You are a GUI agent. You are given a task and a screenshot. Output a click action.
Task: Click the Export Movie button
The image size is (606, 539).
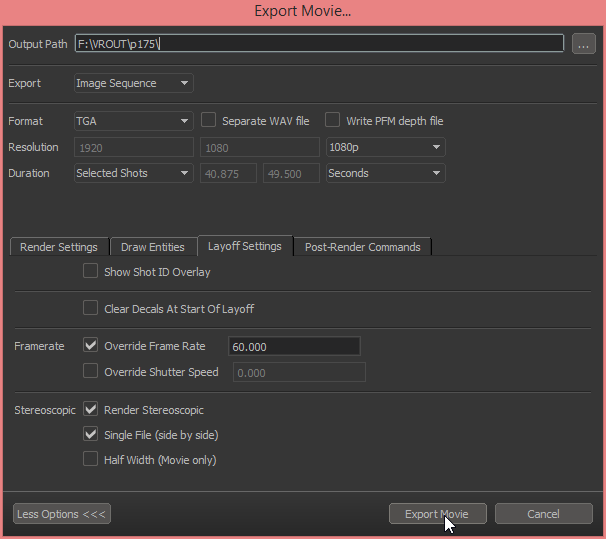[437, 514]
